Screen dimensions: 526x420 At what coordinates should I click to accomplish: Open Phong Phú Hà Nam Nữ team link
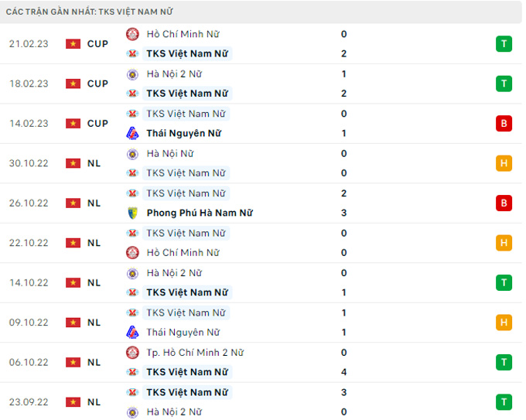point(199,213)
